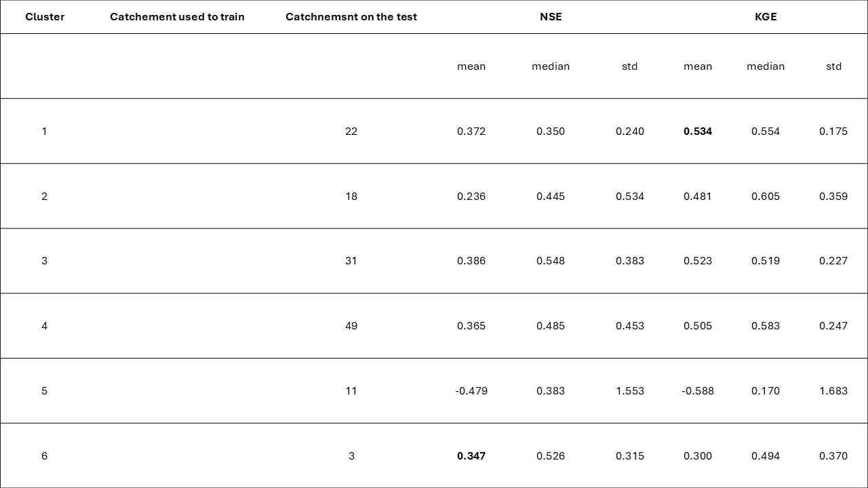Click the KGE median value 0.494
Screen dimensions: 868x488
point(766,456)
